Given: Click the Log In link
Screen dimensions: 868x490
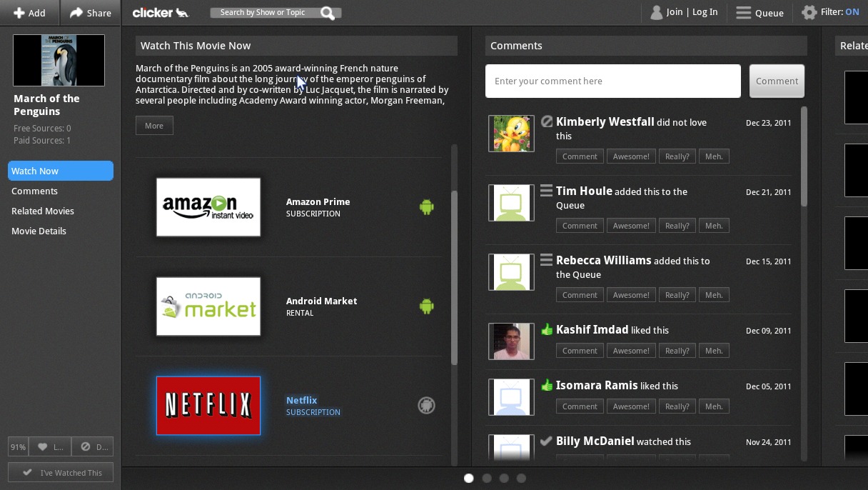Looking at the screenshot, I should pos(705,12).
